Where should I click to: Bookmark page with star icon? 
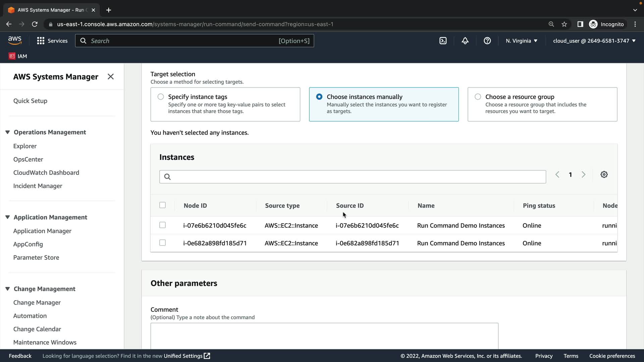point(564,24)
